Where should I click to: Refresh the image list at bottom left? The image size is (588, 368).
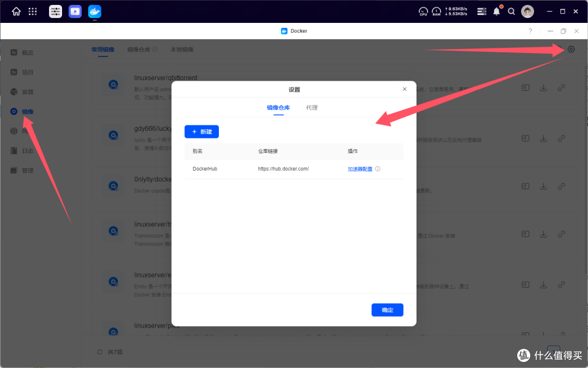coord(100,352)
